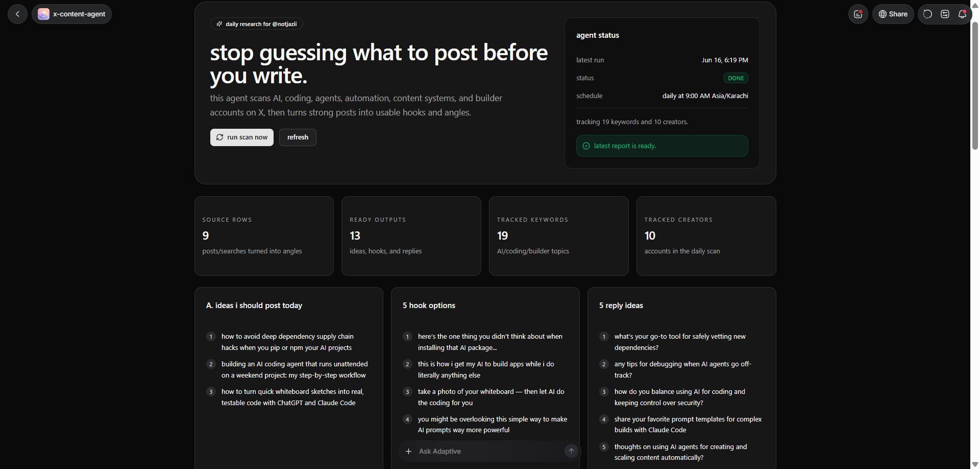Go back using the left arrow button
980x469 pixels.
click(x=17, y=14)
